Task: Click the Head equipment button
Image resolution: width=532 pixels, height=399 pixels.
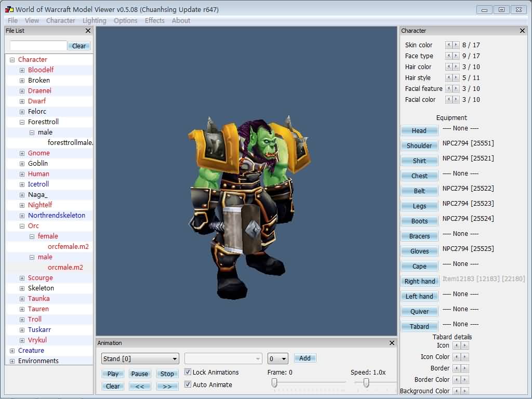Action: pos(419,130)
